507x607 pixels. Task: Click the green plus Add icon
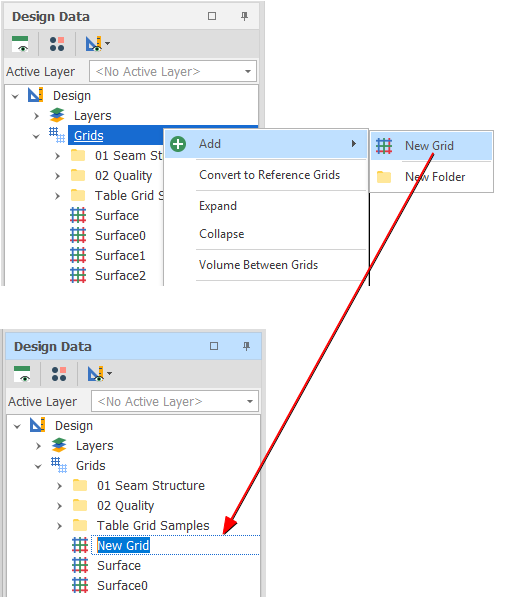coord(178,144)
